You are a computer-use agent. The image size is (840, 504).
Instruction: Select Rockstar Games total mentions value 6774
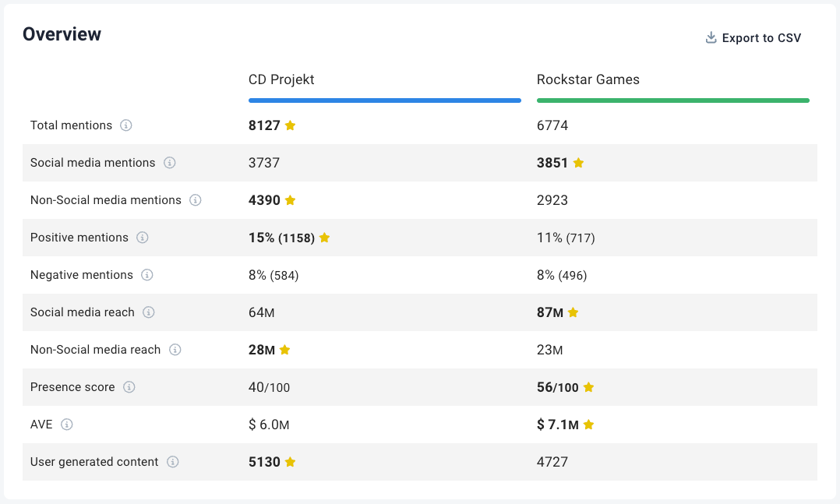point(552,125)
